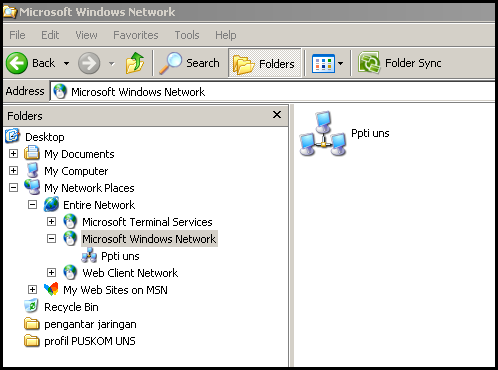Select the Ppti uns node in the tree

click(120, 256)
